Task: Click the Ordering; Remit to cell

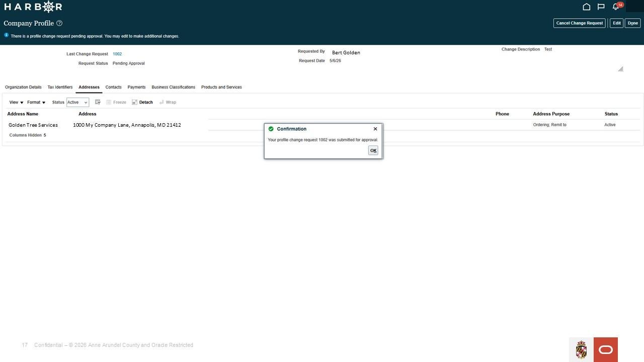Action: [549, 125]
